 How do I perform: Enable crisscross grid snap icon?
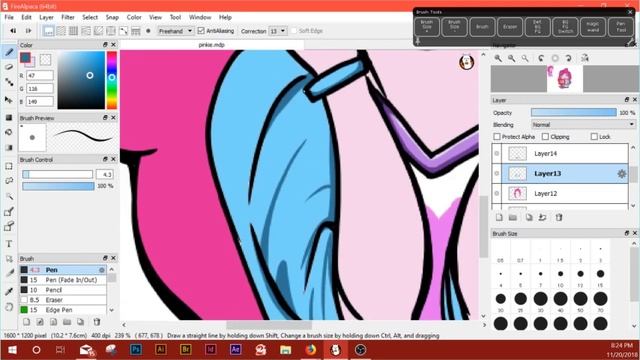click(73, 31)
